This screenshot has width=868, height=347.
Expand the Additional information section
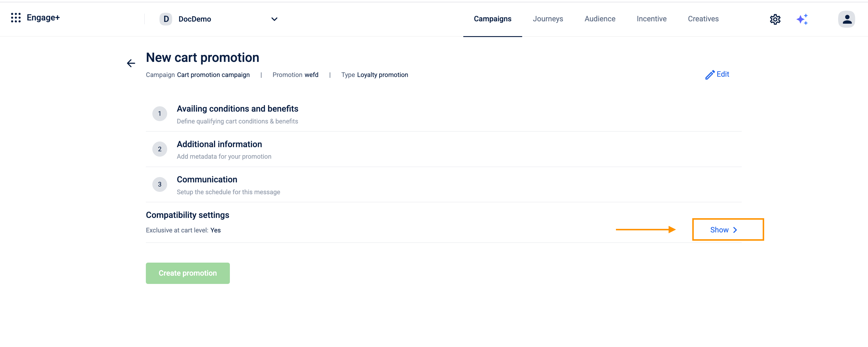pos(219,144)
